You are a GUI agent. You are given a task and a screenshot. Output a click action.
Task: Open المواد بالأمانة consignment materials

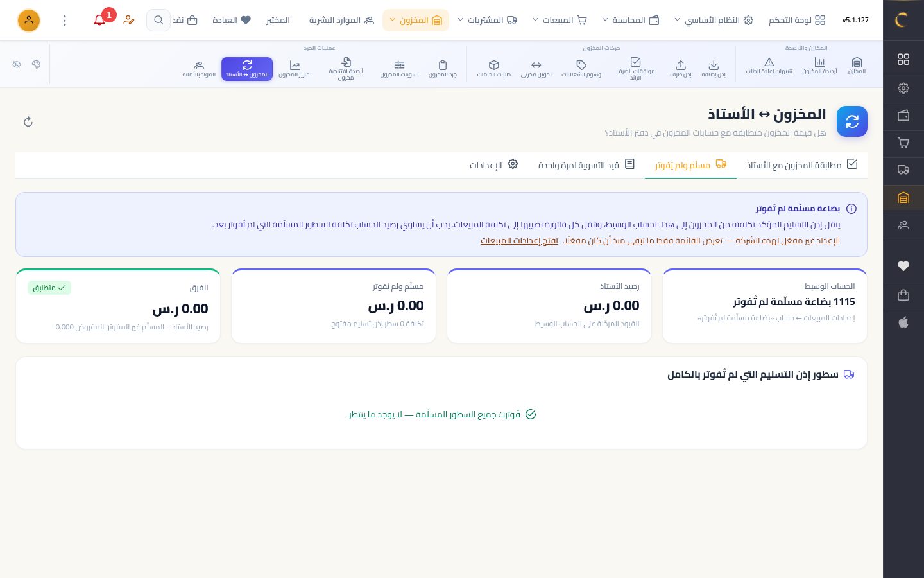tap(199, 68)
